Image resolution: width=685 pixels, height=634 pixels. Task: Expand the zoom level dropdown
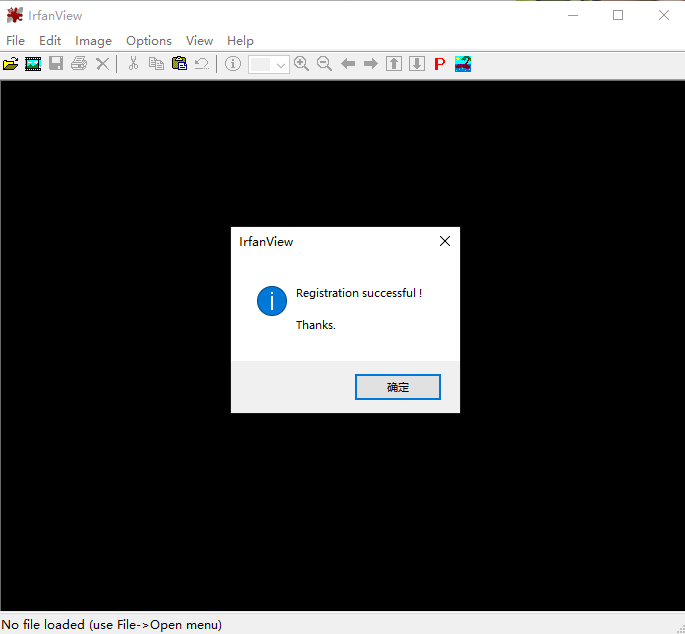[281, 65]
